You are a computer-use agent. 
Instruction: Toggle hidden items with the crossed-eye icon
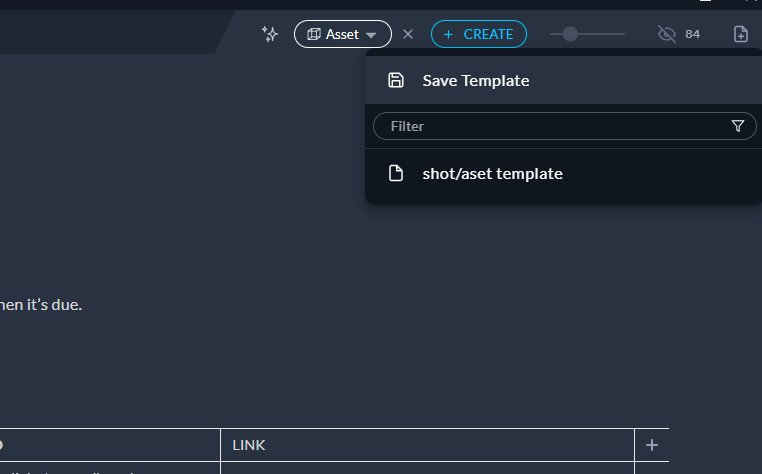coord(667,34)
